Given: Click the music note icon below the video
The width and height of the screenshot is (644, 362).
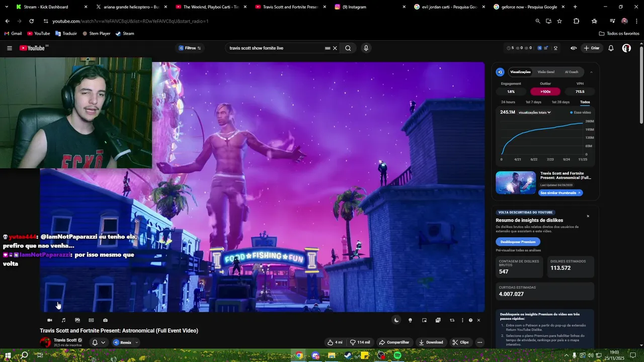Looking at the screenshot, I should [63, 320].
